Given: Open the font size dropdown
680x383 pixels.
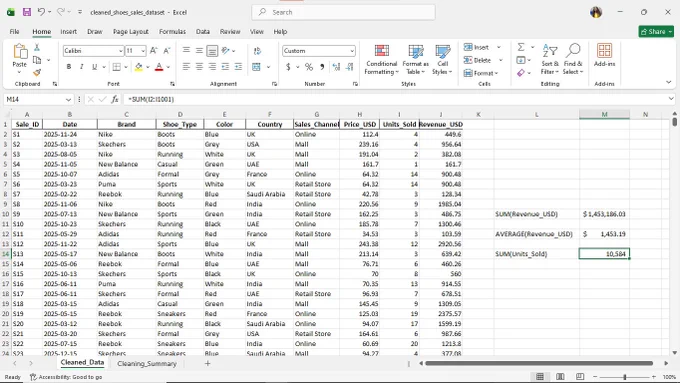Looking at the screenshot, I should tap(143, 51).
